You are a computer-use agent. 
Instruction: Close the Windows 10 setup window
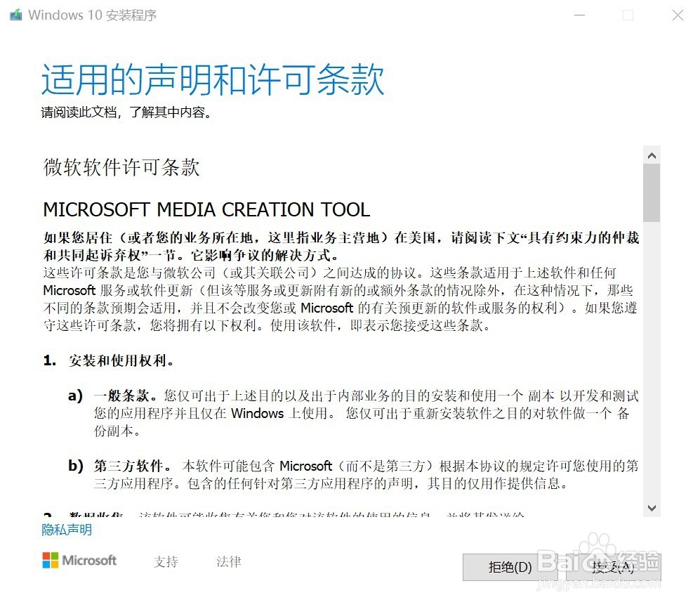pos(677,15)
